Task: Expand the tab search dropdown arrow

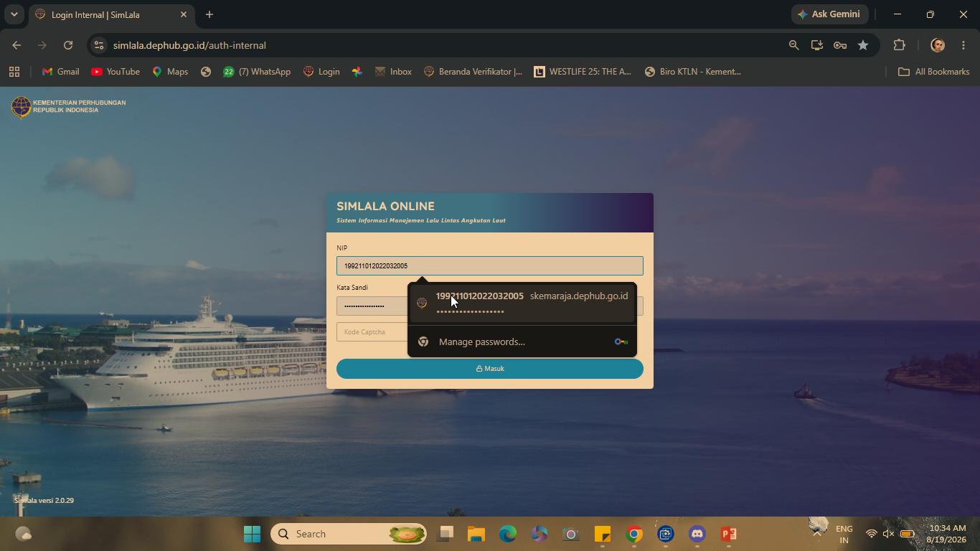Action: [x=14, y=14]
